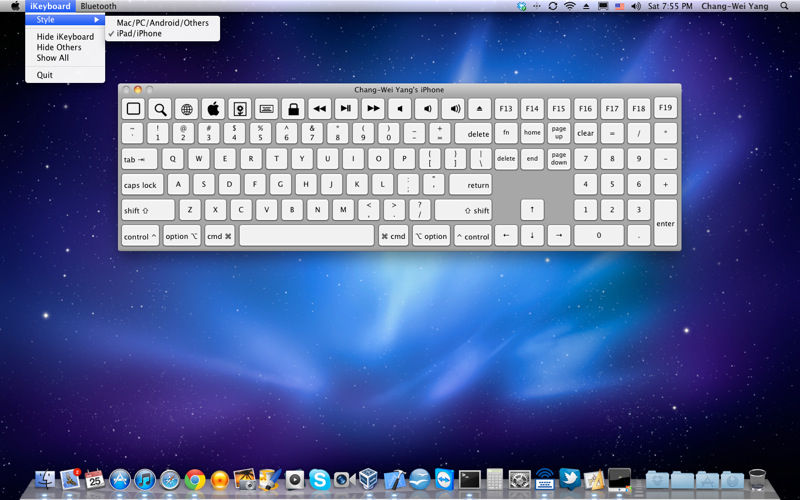Tap the padlock lock-screen key
The width and height of the screenshot is (800, 500).
click(x=293, y=109)
